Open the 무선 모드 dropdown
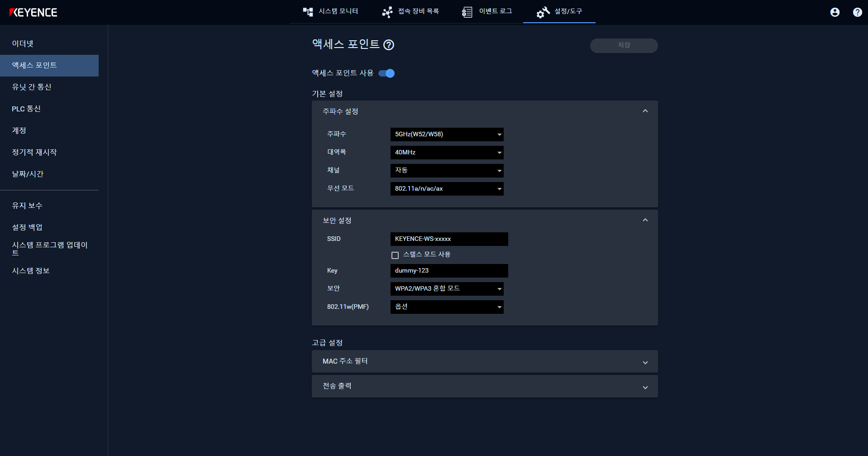 tap(447, 189)
